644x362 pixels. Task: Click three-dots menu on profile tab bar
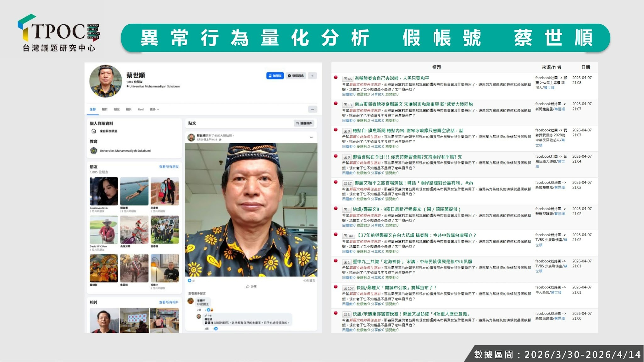pos(312,109)
